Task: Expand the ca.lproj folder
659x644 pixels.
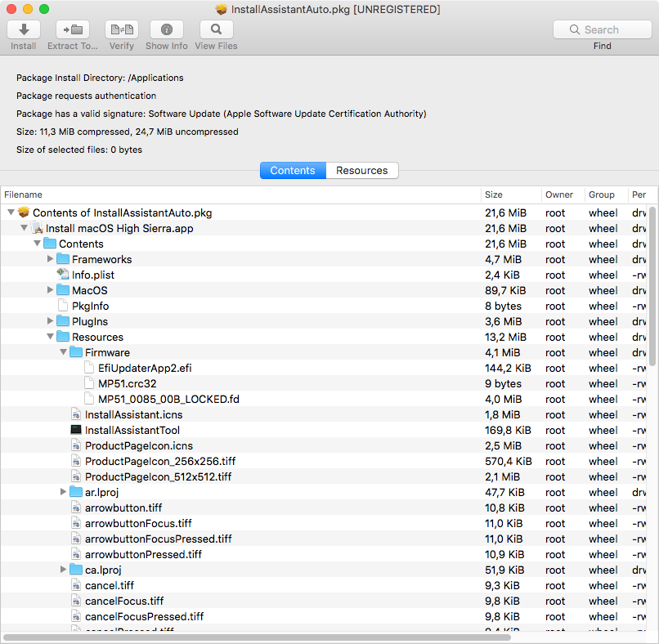Action: tap(64, 570)
